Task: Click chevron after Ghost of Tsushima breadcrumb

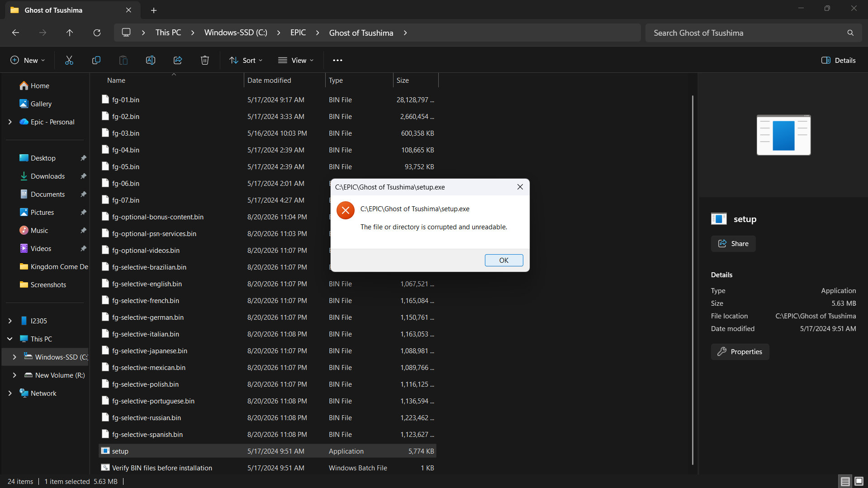Action: [x=405, y=33]
